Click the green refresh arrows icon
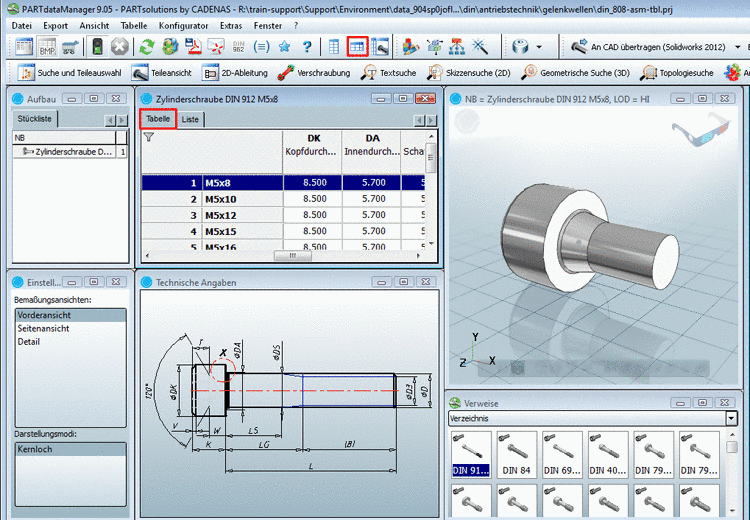 point(147,47)
